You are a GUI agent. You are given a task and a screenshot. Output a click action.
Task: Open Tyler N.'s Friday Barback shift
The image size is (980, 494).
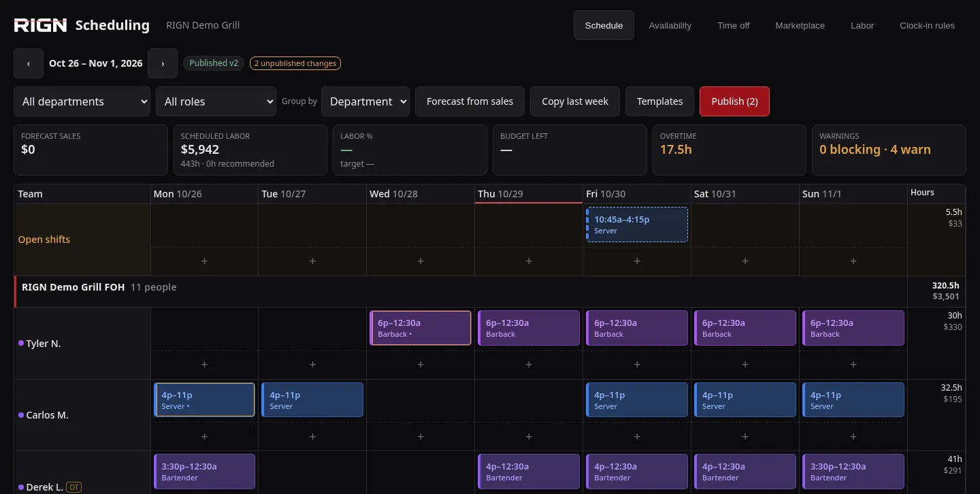coord(637,328)
